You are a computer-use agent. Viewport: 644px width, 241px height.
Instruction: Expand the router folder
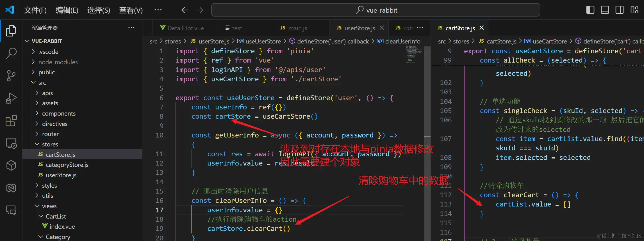[x=82, y=134]
